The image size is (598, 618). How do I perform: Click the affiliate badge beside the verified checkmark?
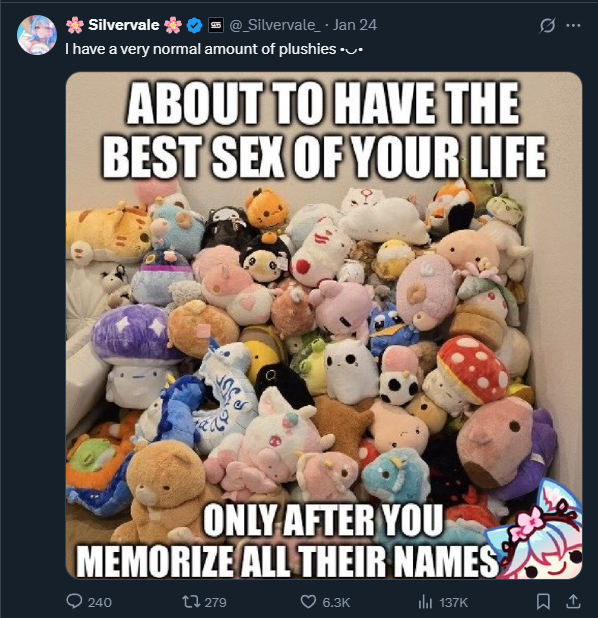(216, 25)
